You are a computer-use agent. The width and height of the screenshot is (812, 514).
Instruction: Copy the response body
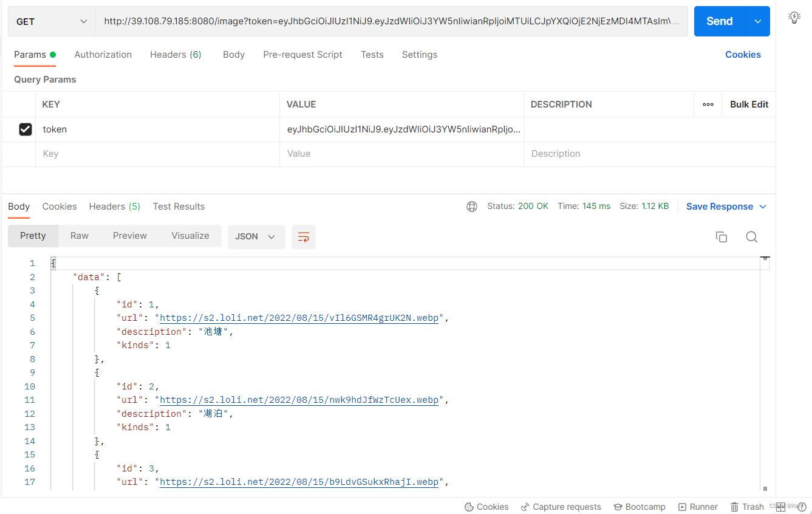tap(722, 237)
